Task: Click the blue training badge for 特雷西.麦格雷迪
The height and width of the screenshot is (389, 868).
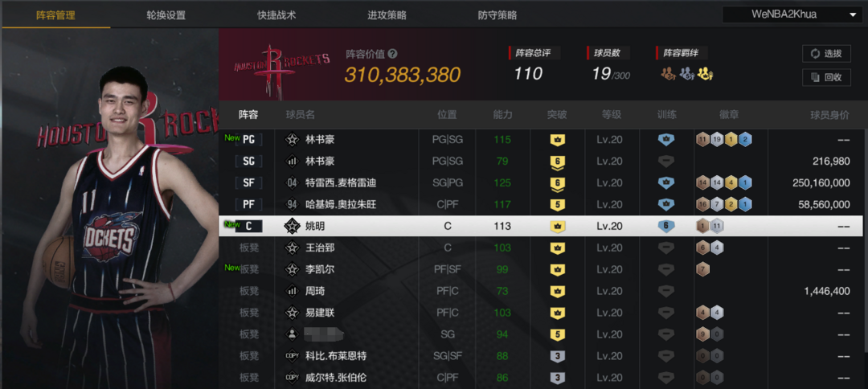Action: (666, 183)
